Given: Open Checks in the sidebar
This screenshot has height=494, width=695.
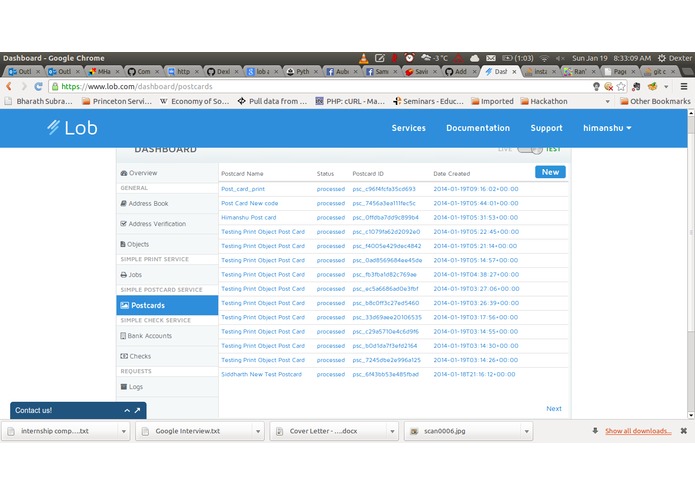Looking at the screenshot, I should coord(167,356).
